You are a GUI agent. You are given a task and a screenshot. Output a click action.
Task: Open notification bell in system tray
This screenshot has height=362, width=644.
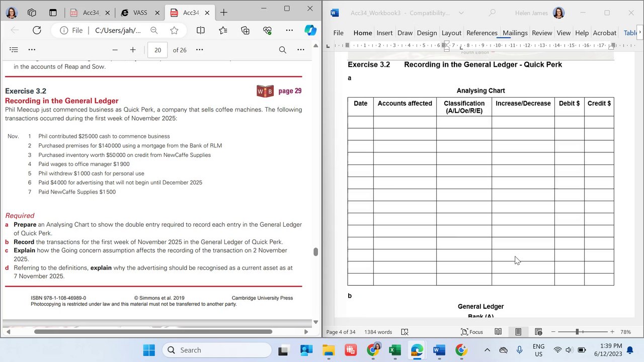(x=630, y=350)
